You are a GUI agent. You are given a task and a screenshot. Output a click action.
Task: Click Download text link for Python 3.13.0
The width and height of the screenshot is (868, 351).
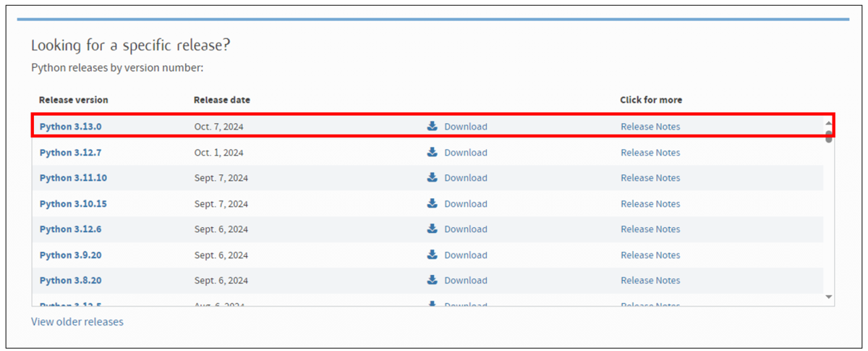466,127
